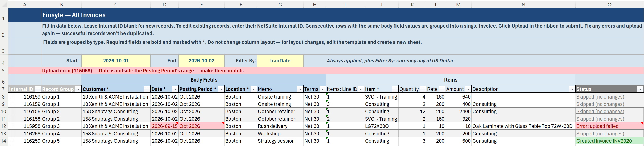Select the 'Strategy session' memo cell
The height and width of the screenshot is (146, 644).
coord(280,141)
